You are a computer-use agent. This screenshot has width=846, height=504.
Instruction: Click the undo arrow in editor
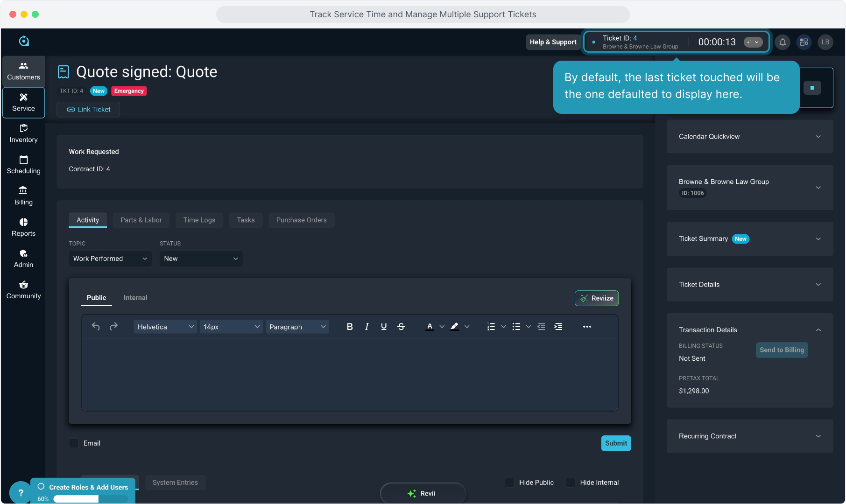96,327
